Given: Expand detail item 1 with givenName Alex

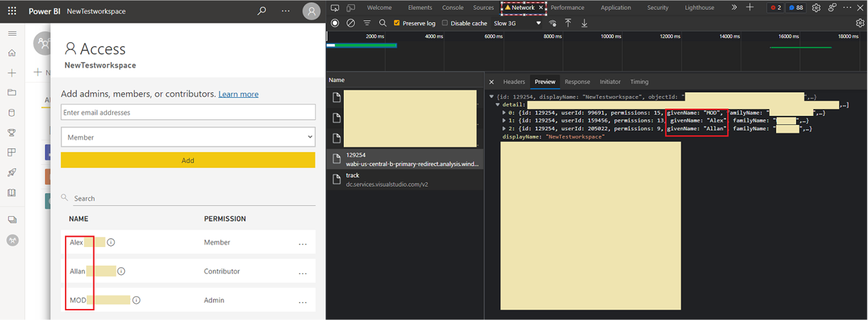Looking at the screenshot, I should (x=505, y=121).
